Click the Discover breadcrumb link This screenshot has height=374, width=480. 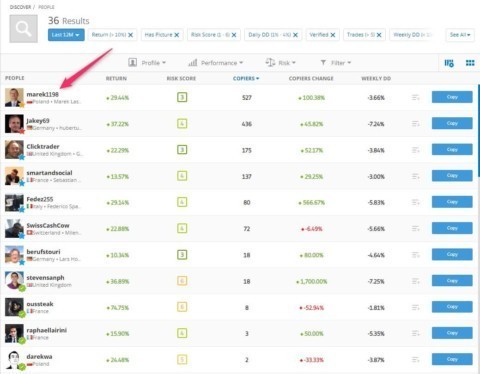pos(20,7)
